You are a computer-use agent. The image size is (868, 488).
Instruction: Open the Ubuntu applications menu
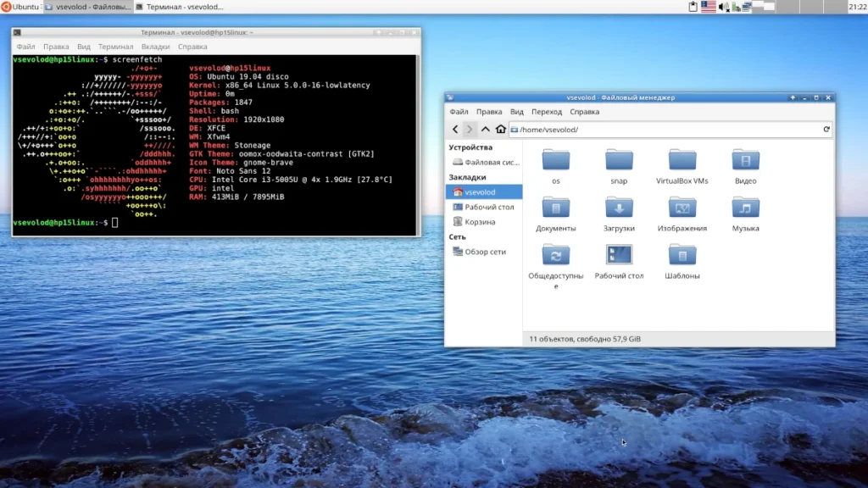tap(20, 7)
